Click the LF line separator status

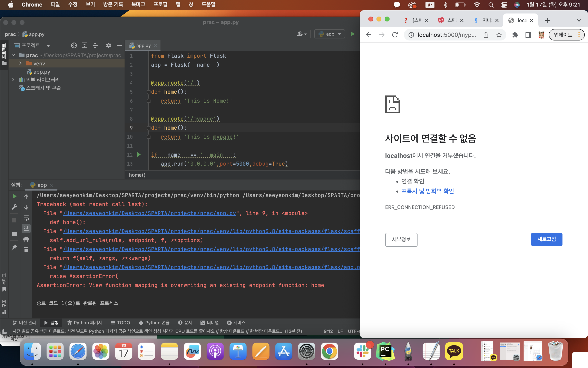(x=340, y=331)
